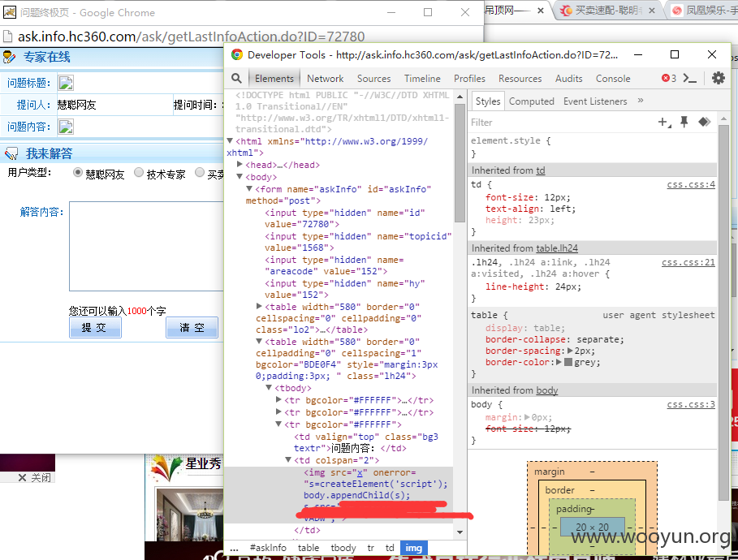The height and width of the screenshot is (560, 738).
Task: Click in the 解答内容 textarea
Action: [x=146, y=247]
